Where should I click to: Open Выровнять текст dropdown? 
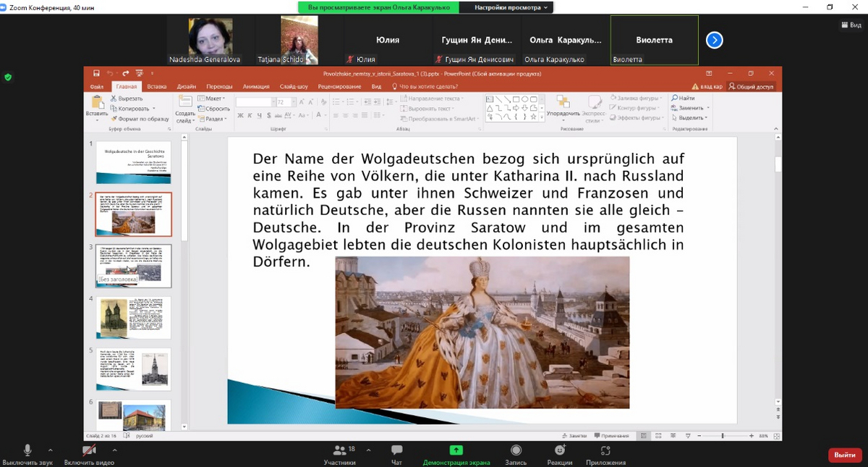[x=427, y=109]
